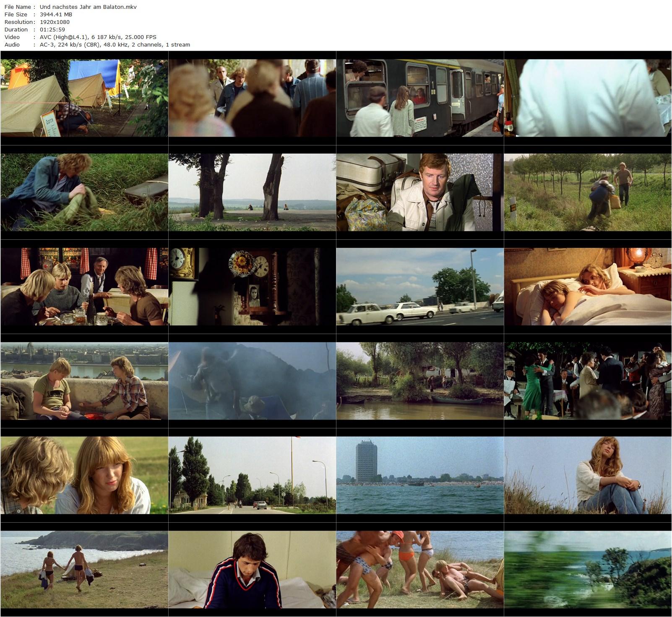This screenshot has height=617, width=672.
Task: Open the campsite tents thumbnail
Action: click(x=84, y=98)
